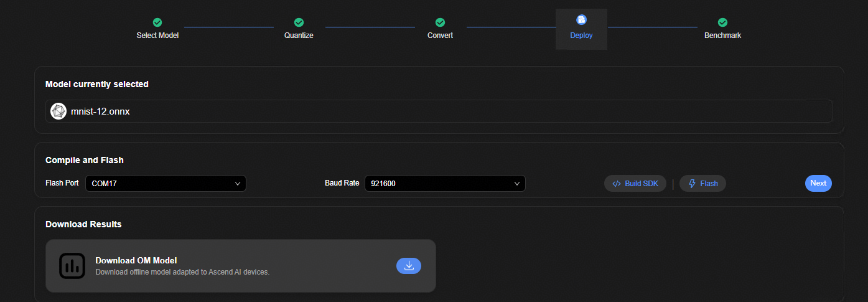The image size is (868, 302).
Task: Click the green checkmark above Benchmark
Action: (722, 22)
